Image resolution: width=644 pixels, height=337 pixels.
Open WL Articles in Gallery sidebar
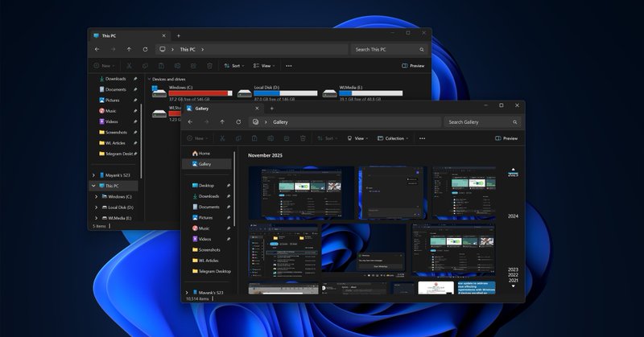207,261
